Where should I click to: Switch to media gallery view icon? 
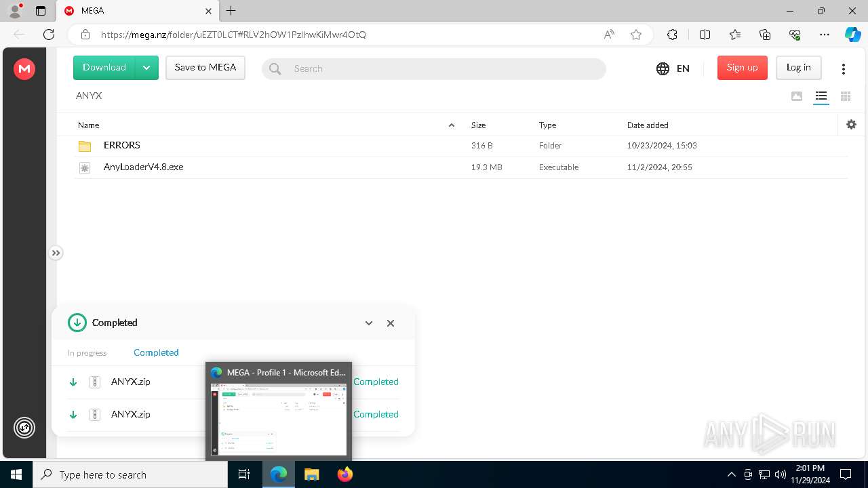coord(797,96)
